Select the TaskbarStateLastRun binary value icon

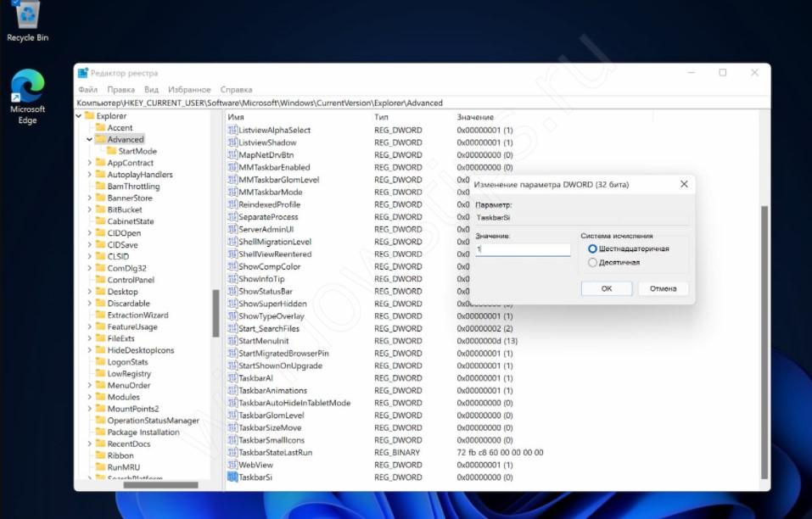232,453
